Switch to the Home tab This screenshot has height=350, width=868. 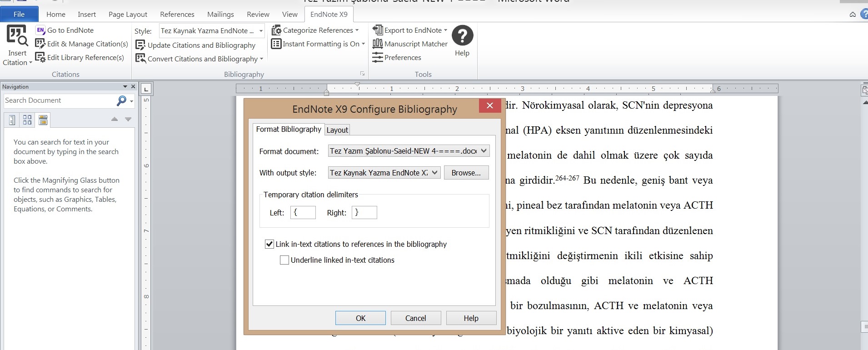(56, 15)
